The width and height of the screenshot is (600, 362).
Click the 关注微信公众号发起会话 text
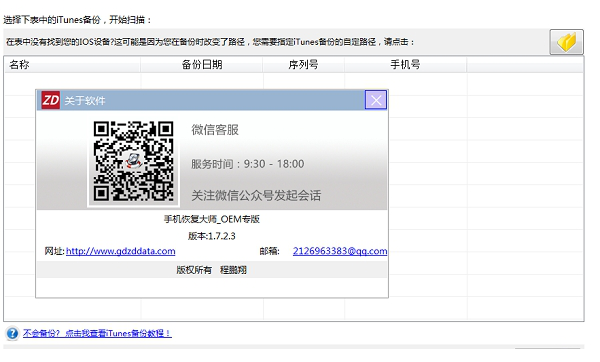point(256,196)
